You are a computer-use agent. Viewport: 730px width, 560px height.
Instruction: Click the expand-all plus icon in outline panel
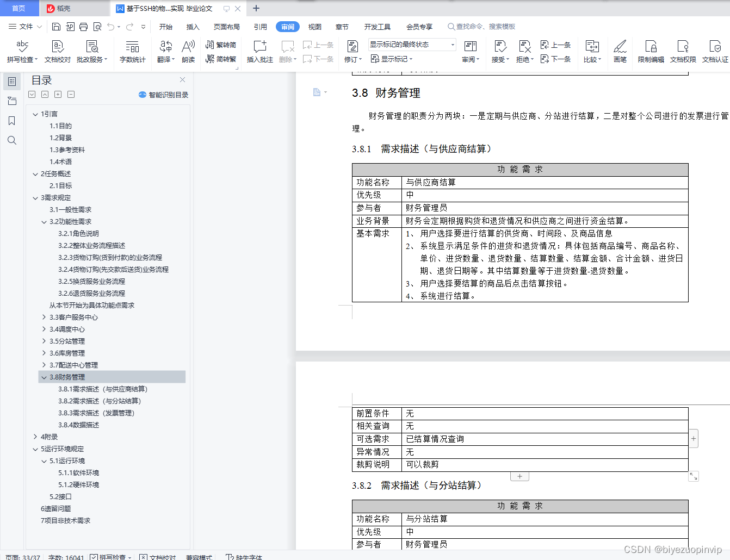coord(58,94)
